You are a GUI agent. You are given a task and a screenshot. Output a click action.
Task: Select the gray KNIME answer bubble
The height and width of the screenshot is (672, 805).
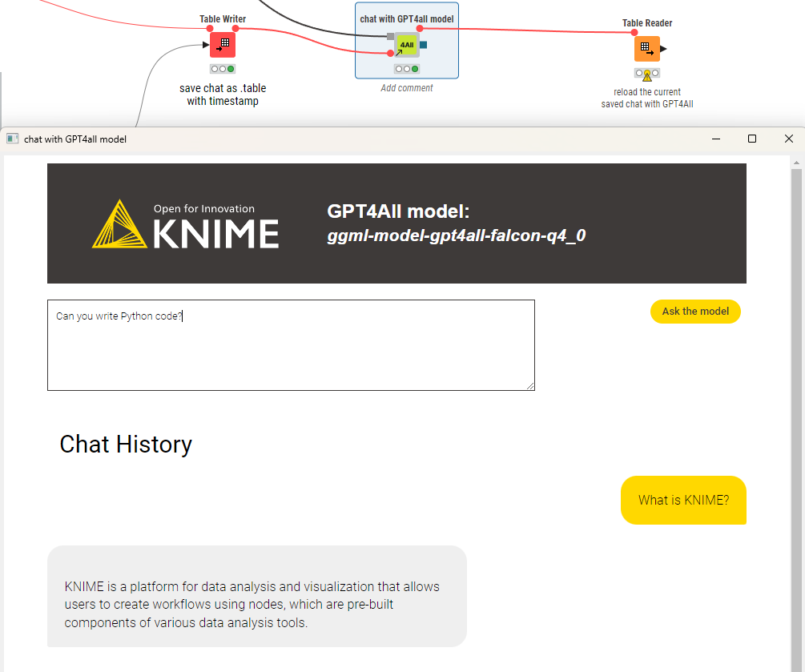coord(256,596)
